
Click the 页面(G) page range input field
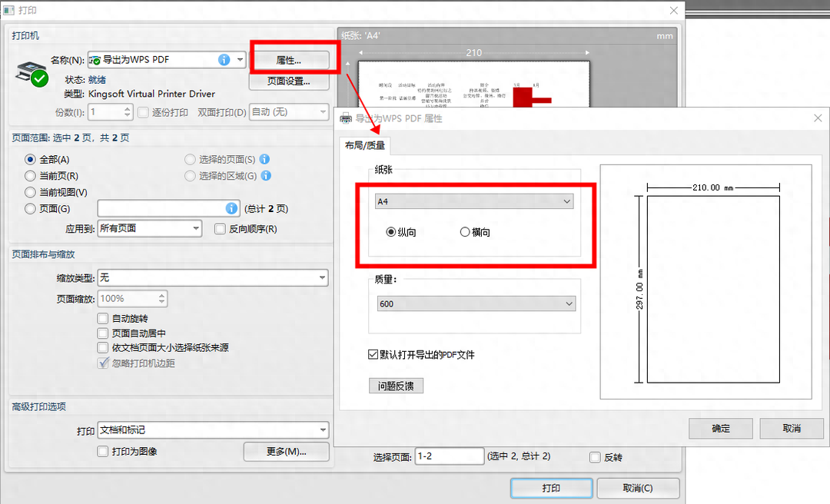[x=168, y=208]
